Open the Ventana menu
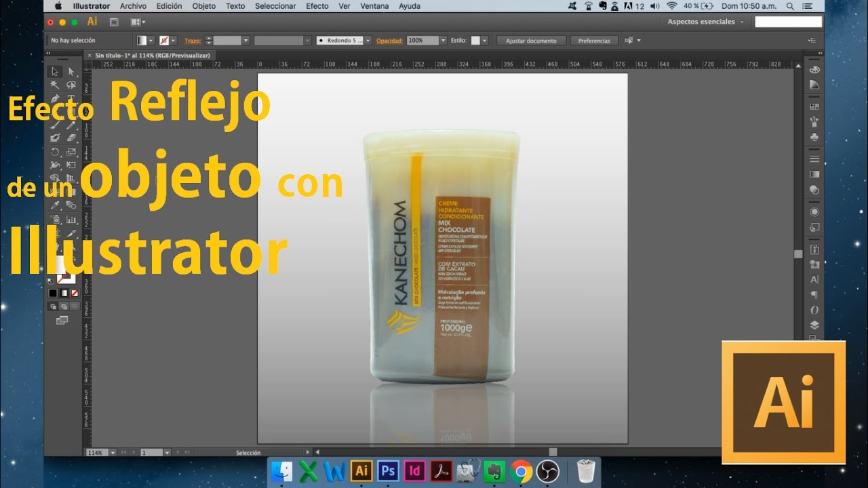Screen dimensions: 868x488 pyautogui.click(x=374, y=6)
